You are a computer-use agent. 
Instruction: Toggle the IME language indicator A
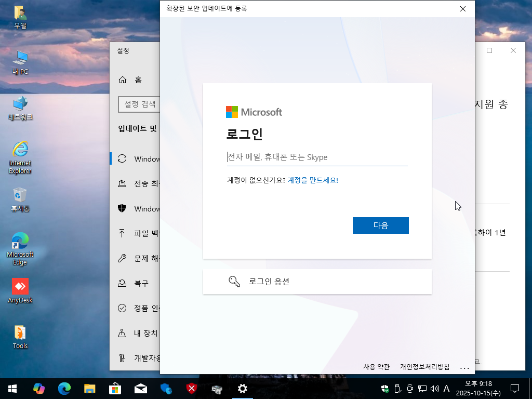tap(446, 389)
